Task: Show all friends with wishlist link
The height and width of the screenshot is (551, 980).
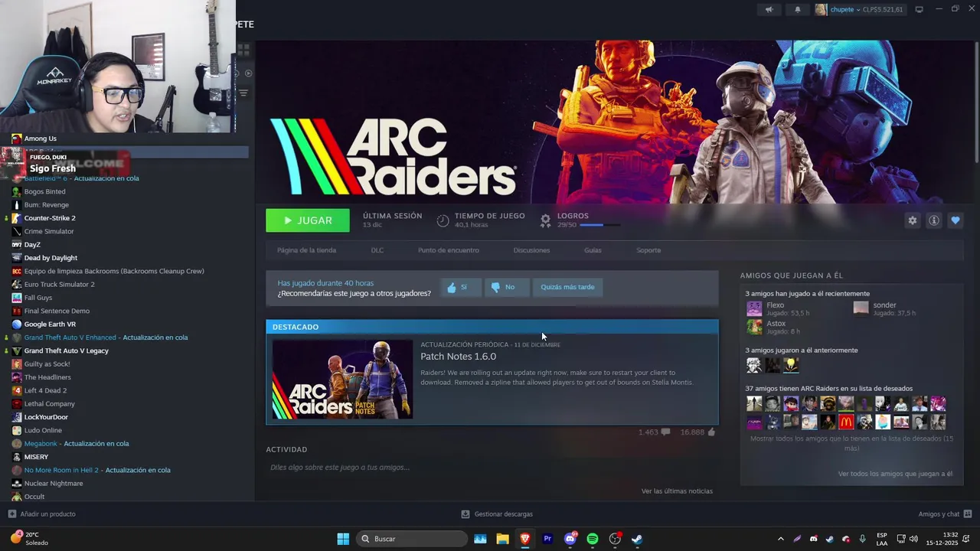Action: (851, 443)
